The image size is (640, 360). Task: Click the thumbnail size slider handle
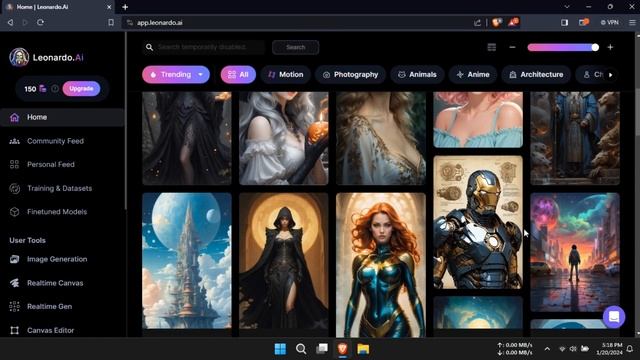pyautogui.click(x=595, y=47)
